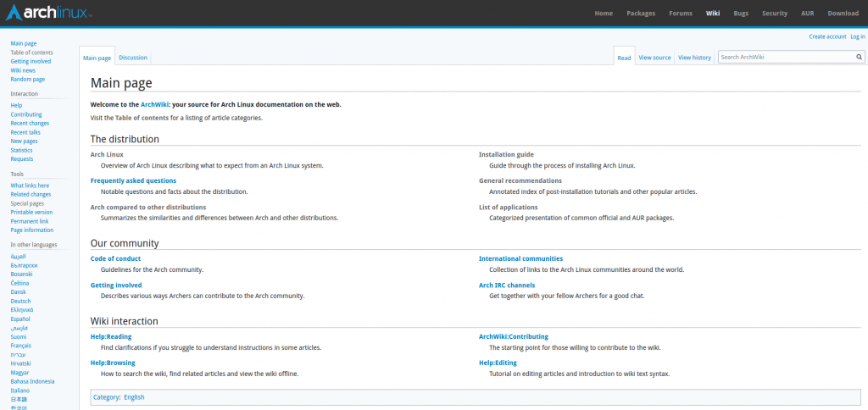Image resolution: width=868 pixels, height=410 pixels.
Task: Open Special pages link
Action: pos(27,203)
